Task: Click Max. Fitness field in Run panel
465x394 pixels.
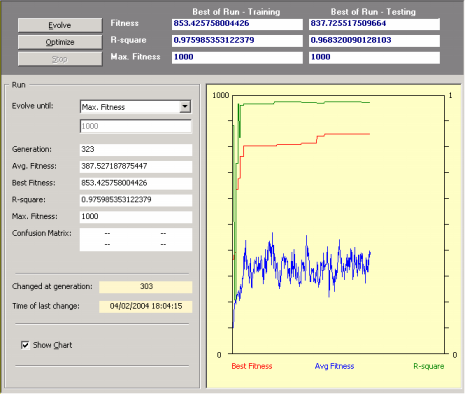Action: click(x=136, y=217)
